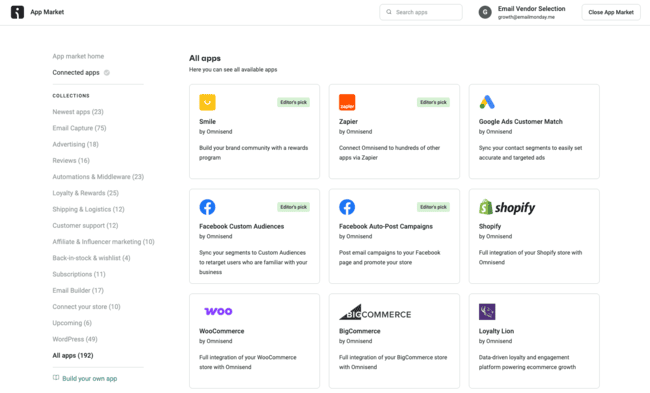
Task: Click Editor's pick badge on Zapier
Action: pyautogui.click(x=433, y=102)
